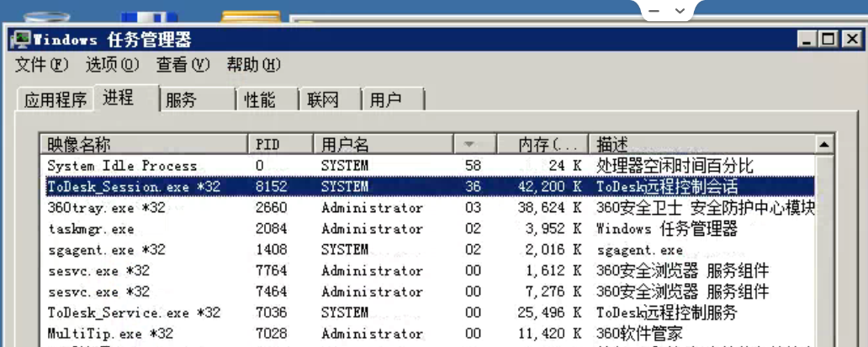Click description 处理器空闲时间百分比
Viewport: 868px width, 347px height.
point(675,166)
